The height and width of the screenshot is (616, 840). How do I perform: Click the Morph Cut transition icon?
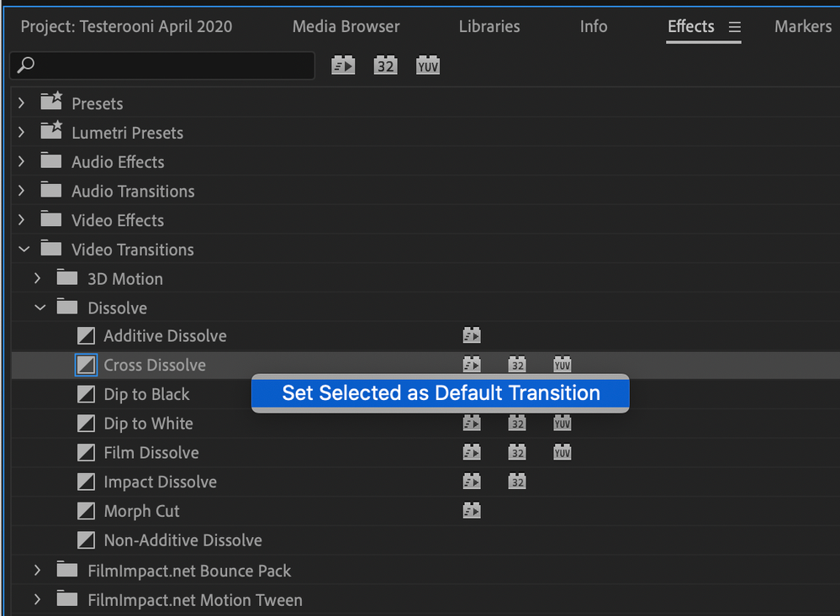pos(86,511)
